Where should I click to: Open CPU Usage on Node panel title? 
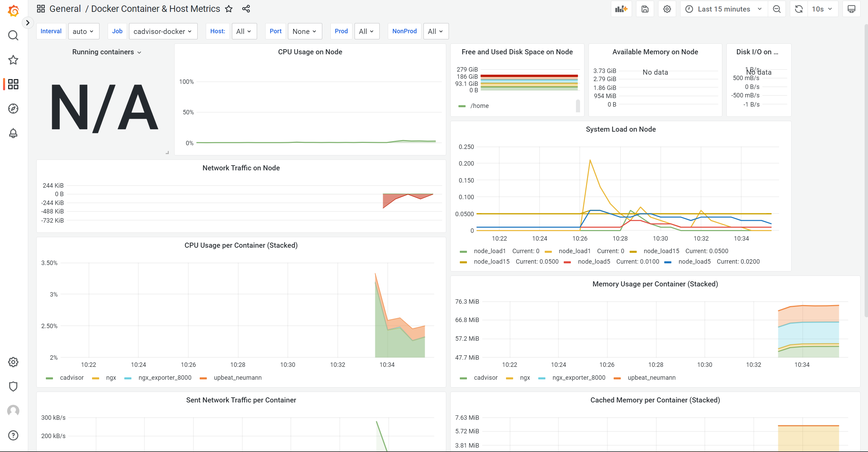310,52
